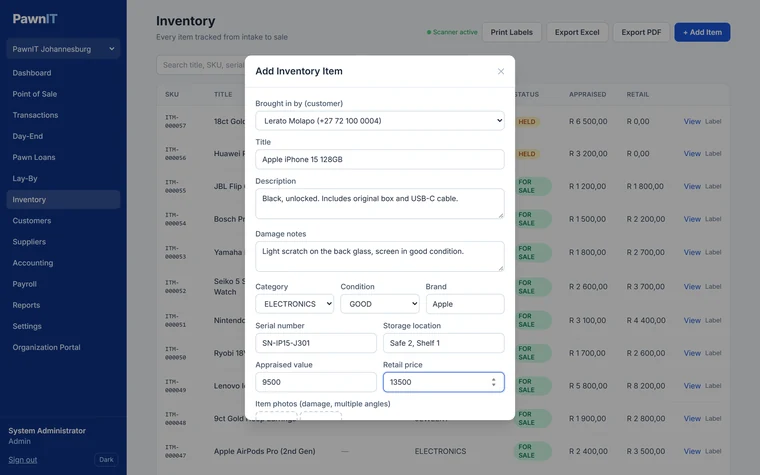This screenshot has height=475, width=760.
Task: Click the Storage location field
Action: [x=443, y=343]
